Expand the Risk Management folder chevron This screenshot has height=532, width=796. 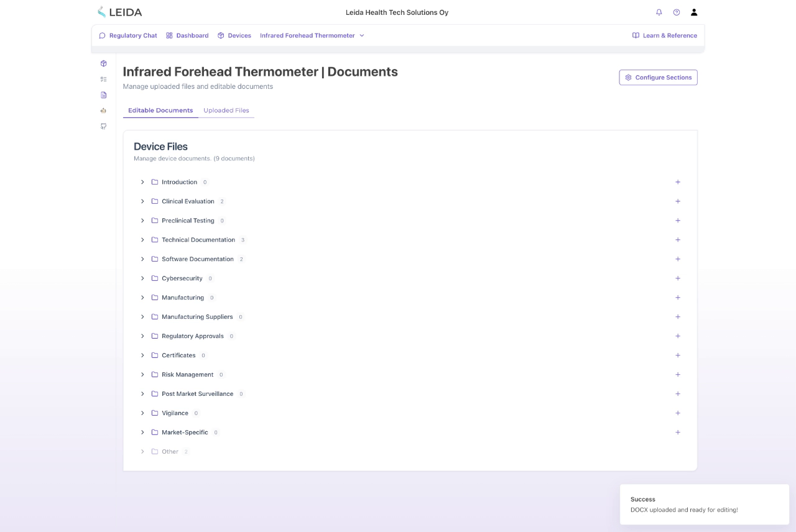[142, 375]
